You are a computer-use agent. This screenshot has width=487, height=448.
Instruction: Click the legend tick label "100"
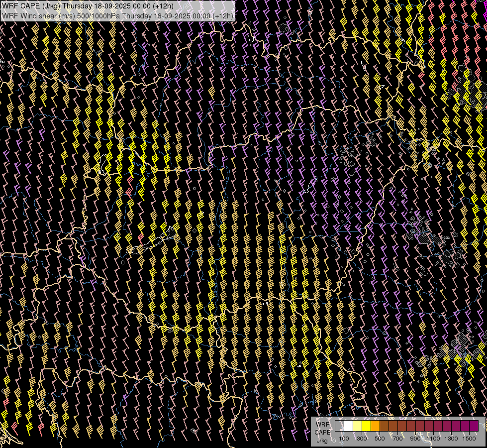344,439
